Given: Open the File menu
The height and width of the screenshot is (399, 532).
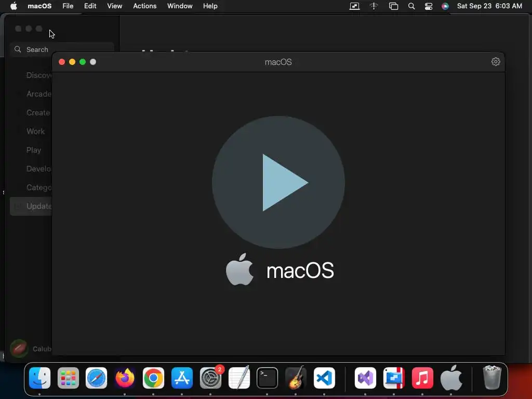Looking at the screenshot, I should tap(68, 6).
